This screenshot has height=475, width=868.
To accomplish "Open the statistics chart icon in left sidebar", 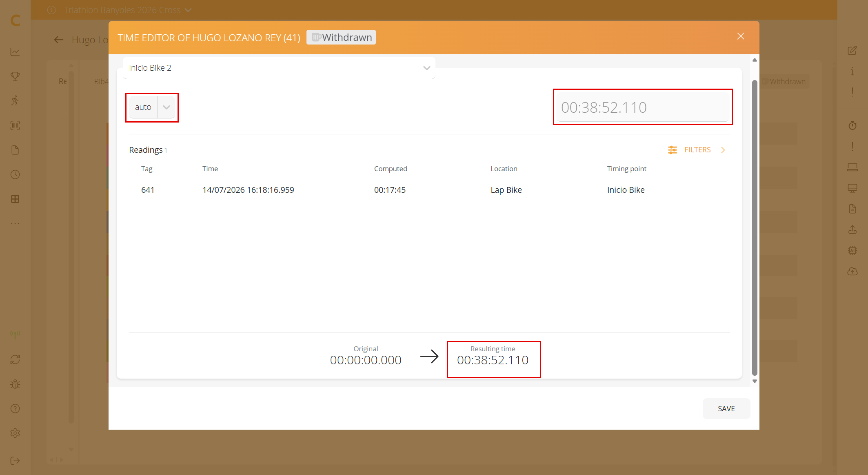I will [15, 52].
